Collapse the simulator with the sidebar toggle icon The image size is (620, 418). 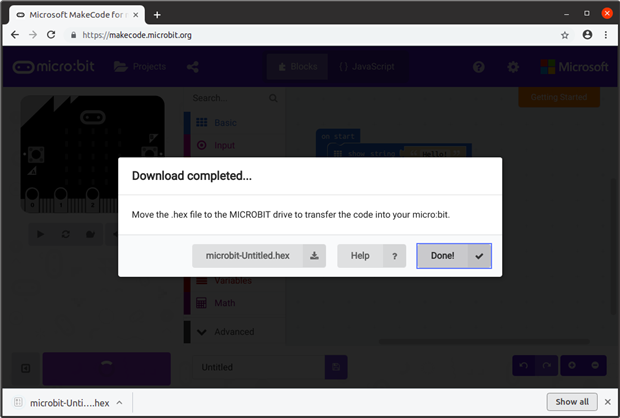pos(26,369)
